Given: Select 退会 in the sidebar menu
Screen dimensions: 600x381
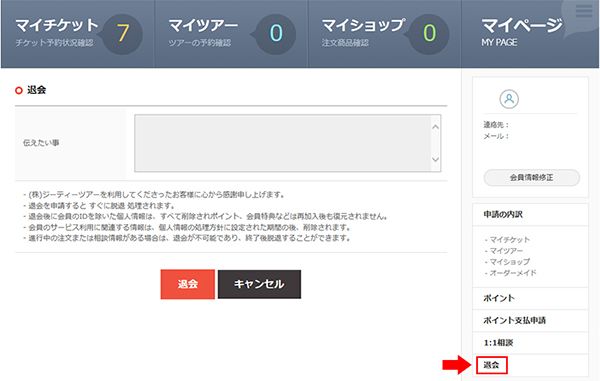Looking at the screenshot, I should click(492, 365).
